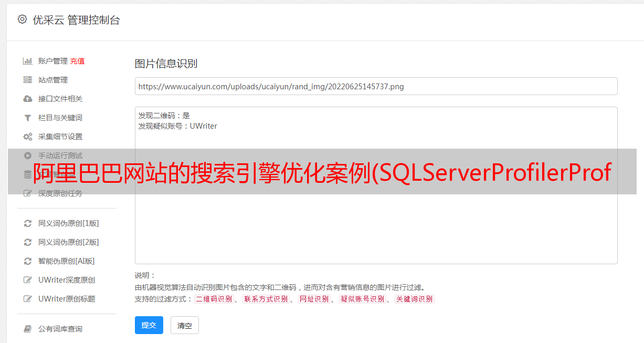The height and width of the screenshot is (343, 644).
Task: Click the server icon next to 站点管理
Action: tap(28, 80)
